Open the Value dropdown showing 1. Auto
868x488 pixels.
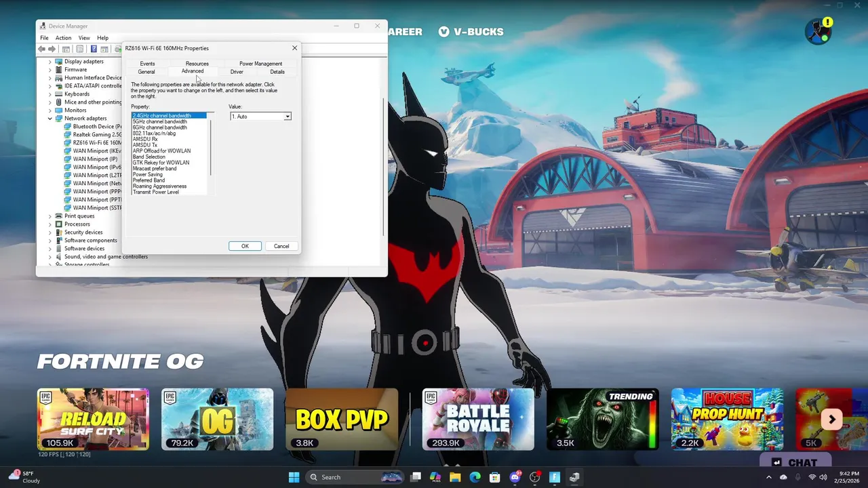260,117
